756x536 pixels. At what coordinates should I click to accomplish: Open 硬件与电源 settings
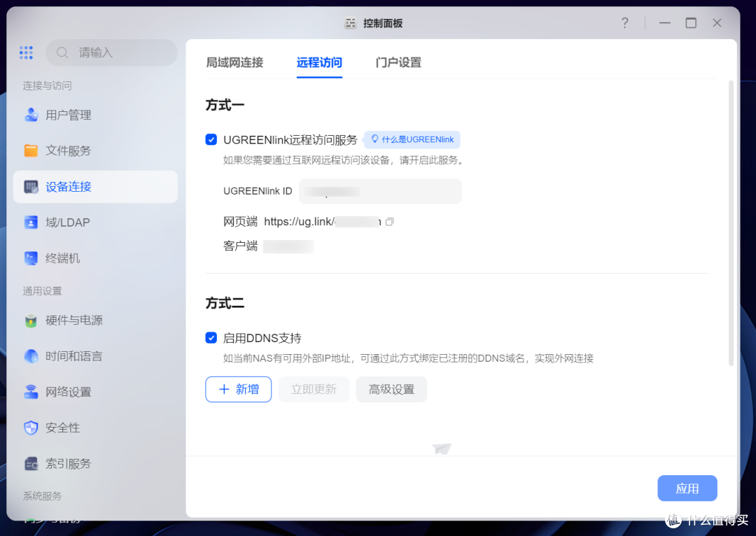click(x=95, y=320)
